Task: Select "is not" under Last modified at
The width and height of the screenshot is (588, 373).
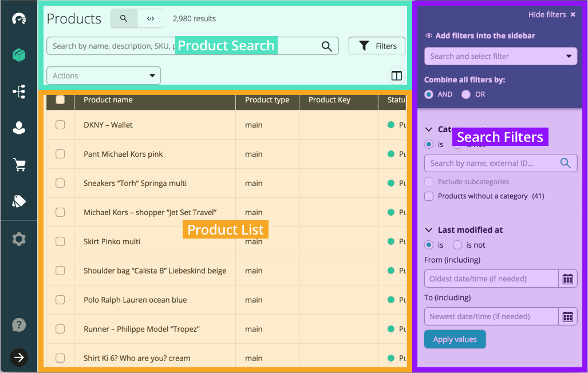Action: (457, 245)
